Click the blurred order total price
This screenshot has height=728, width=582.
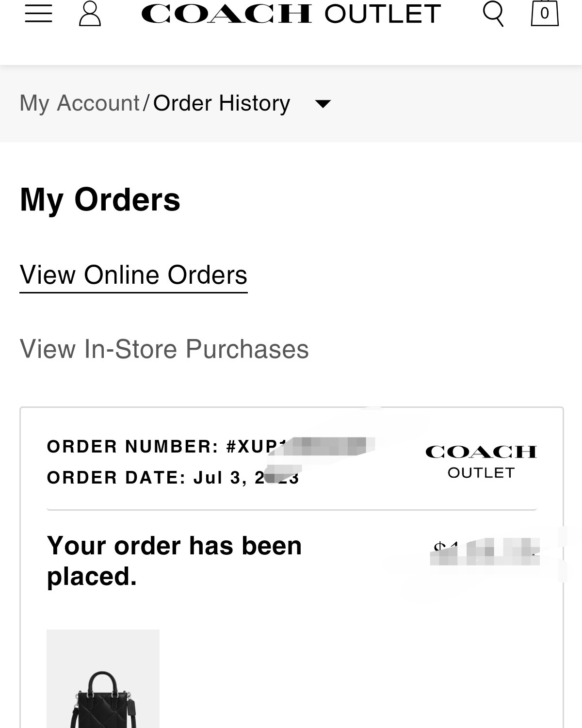click(485, 552)
